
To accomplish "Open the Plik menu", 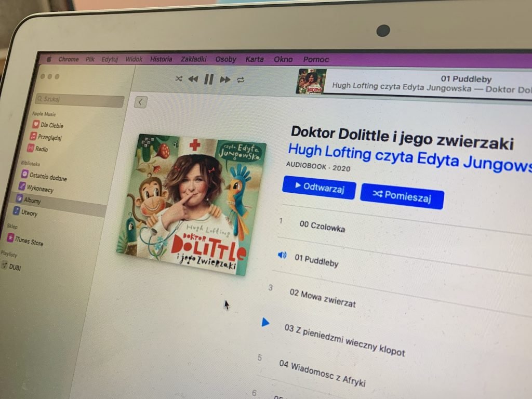I will tap(90, 59).
